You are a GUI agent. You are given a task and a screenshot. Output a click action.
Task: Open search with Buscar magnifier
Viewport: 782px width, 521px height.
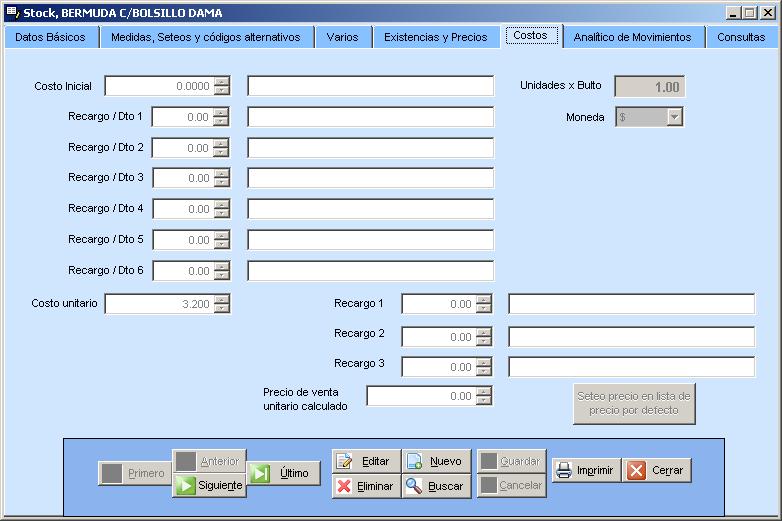tap(436, 486)
